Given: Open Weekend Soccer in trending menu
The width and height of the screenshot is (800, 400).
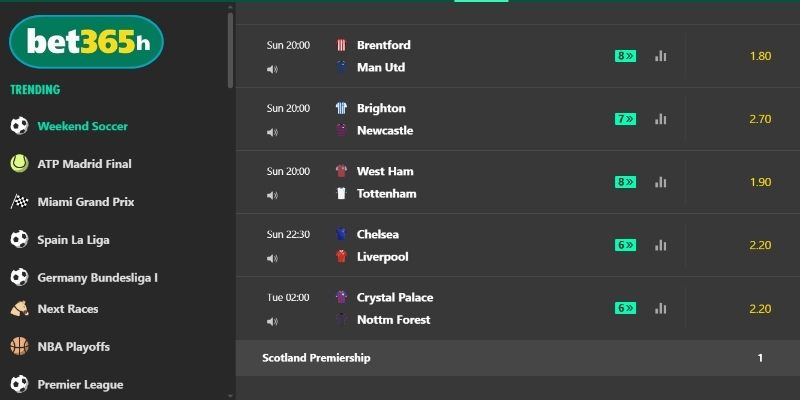Looking at the screenshot, I should click(82, 126).
